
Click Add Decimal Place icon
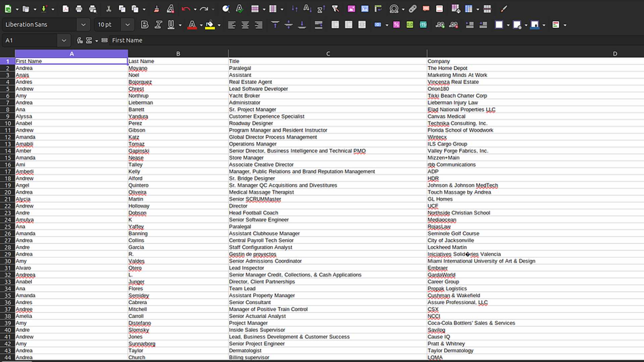point(440,25)
